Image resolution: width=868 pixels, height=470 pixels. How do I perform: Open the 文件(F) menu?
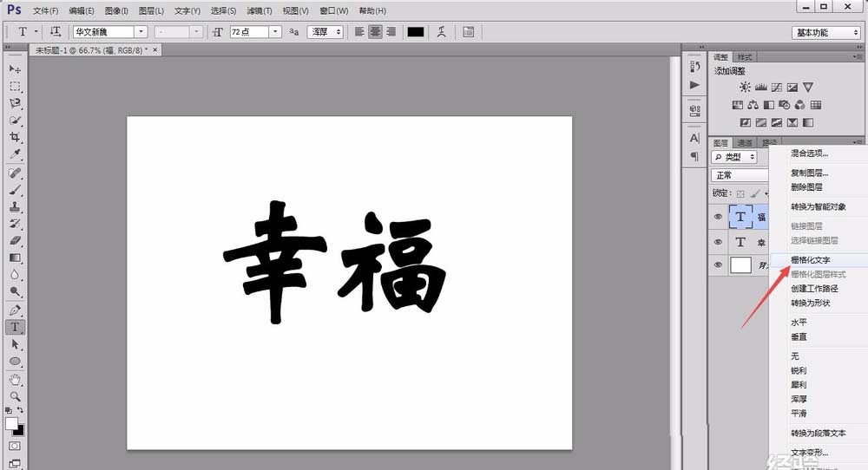pos(45,10)
